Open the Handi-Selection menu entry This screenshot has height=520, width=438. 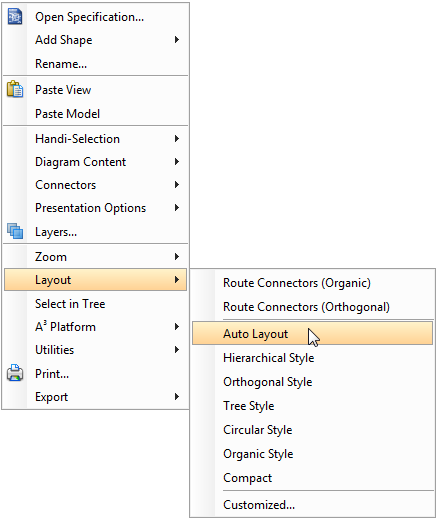click(95, 138)
